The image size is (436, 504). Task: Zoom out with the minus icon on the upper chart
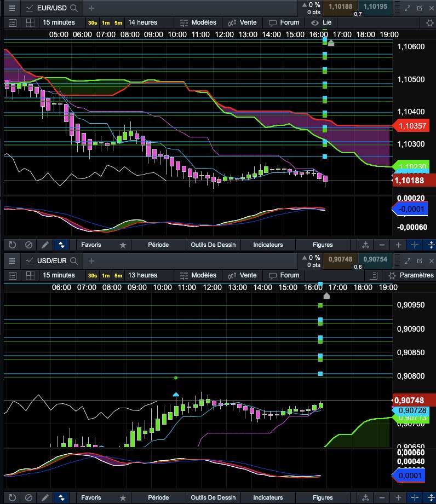point(382,245)
